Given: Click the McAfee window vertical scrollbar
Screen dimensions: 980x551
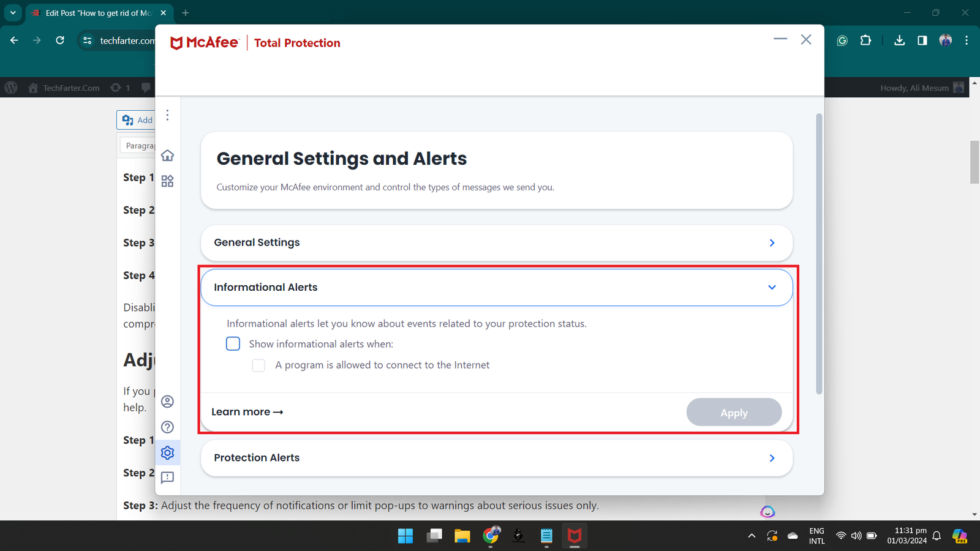Looking at the screenshot, I should pyautogui.click(x=819, y=253).
